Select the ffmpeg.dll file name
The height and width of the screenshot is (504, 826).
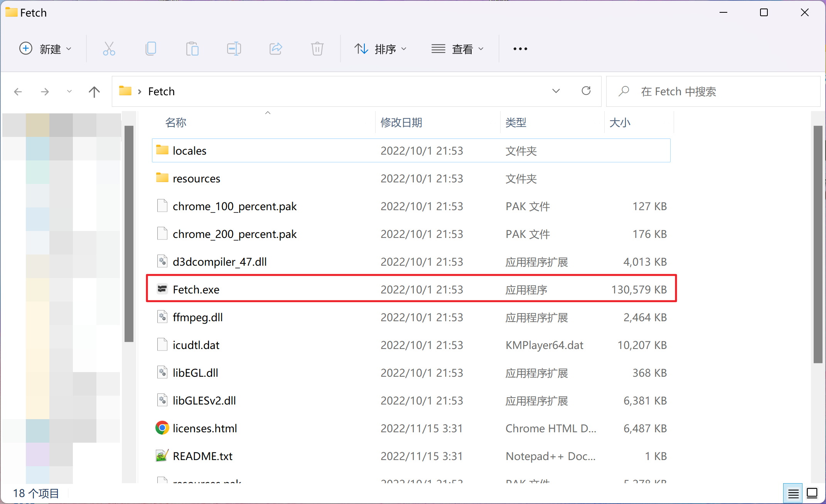pos(197,317)
